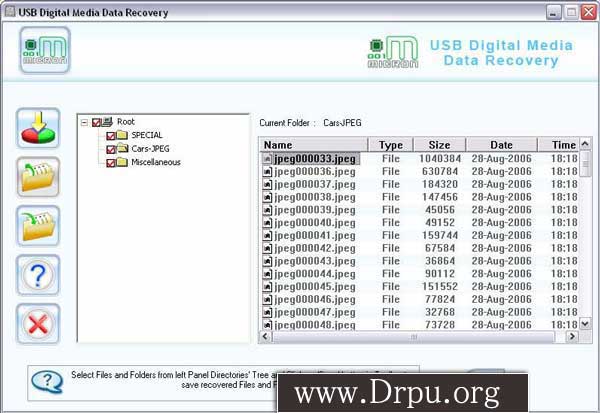600x413 pixels.
Task: Sort file list by Date column
Action: pyautogui.click(x=501, y=145)
